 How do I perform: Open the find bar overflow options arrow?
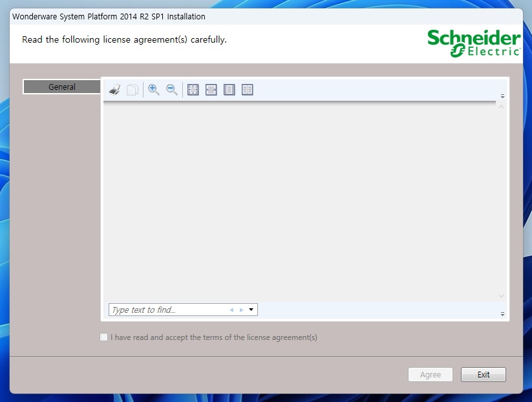click(502, 314)
